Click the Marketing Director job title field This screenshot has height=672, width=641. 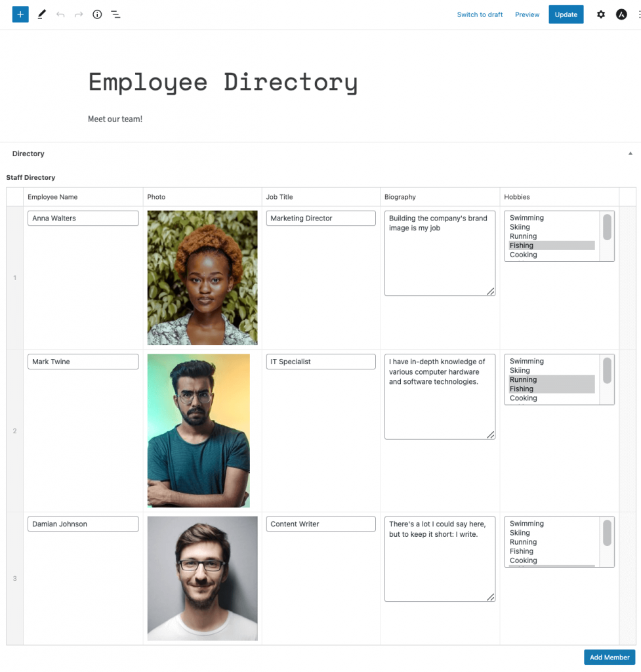tap(321, 218)
